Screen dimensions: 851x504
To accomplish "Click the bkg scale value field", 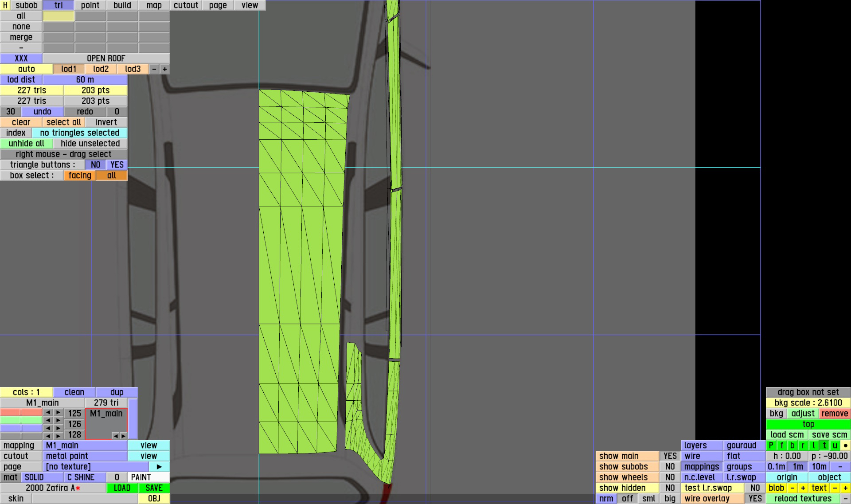I will (x=808, y=403).
